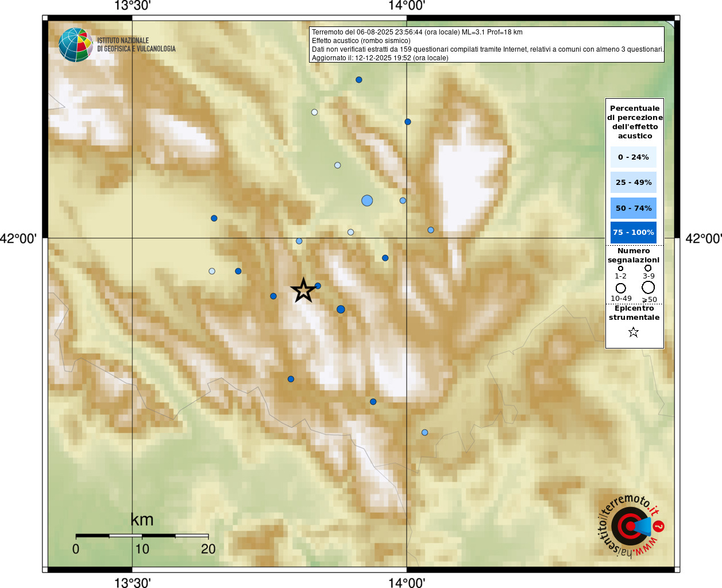Click the 'Dati non verificati estratti da 159 questionari' line
Image resolution: width=722 pixels, height=588 pixels.
488,49
